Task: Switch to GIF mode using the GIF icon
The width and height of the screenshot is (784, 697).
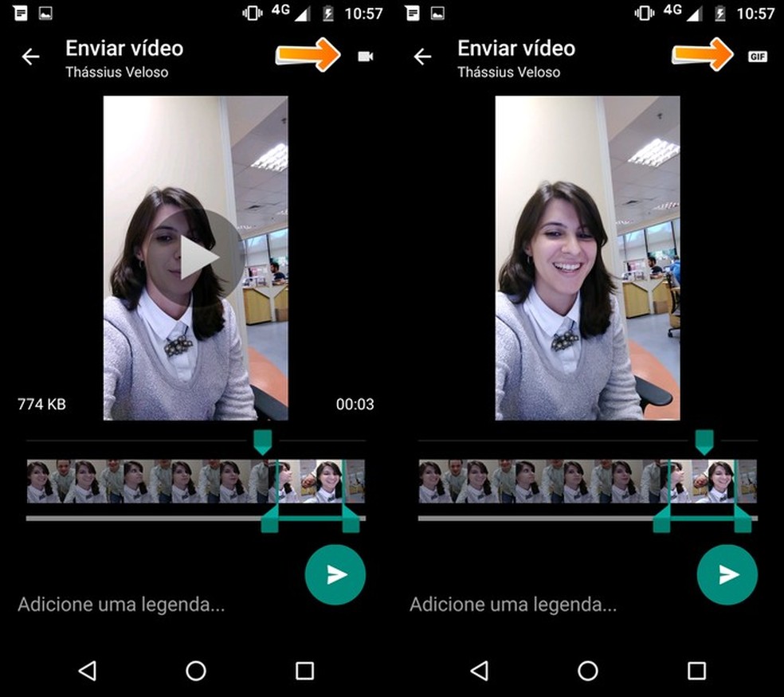Action: click(757, 57)
